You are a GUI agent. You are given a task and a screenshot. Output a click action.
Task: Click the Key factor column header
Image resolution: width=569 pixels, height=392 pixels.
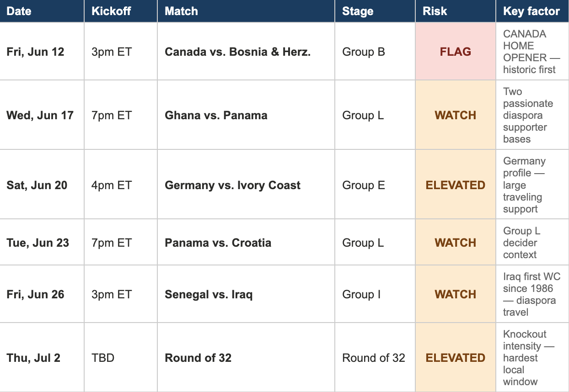(532, 11)
